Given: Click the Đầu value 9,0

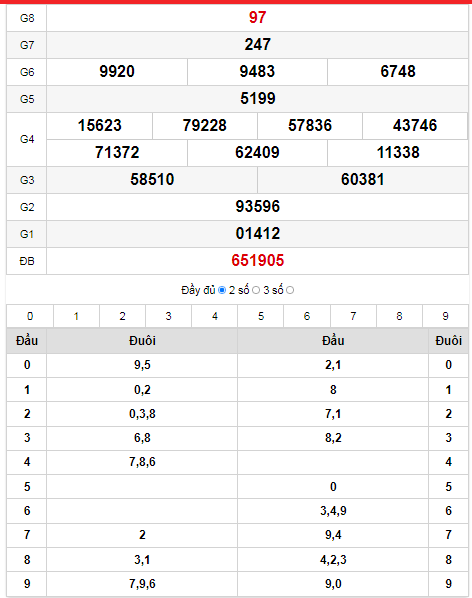Looking at the screenshot, I should 333,584.
